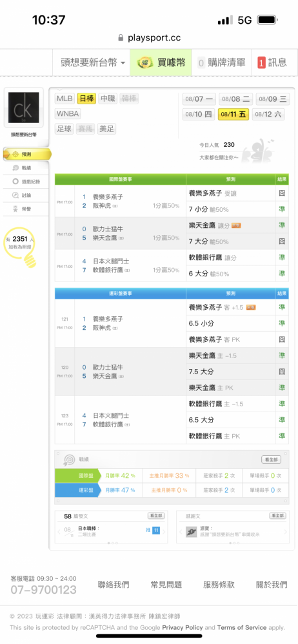Open the Terms of Service link
The width and height of the screenshot is (298, 644).
click(242, 627)
